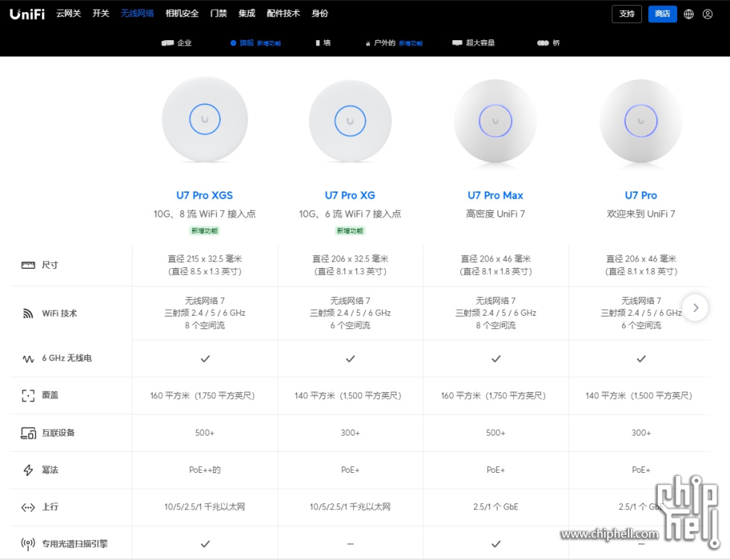Image resolution: width=730 pixels, height=560 pixels.
Task: Open the U7 Pro Max product link
Action: pyautogui.click(x=495, y=196)
